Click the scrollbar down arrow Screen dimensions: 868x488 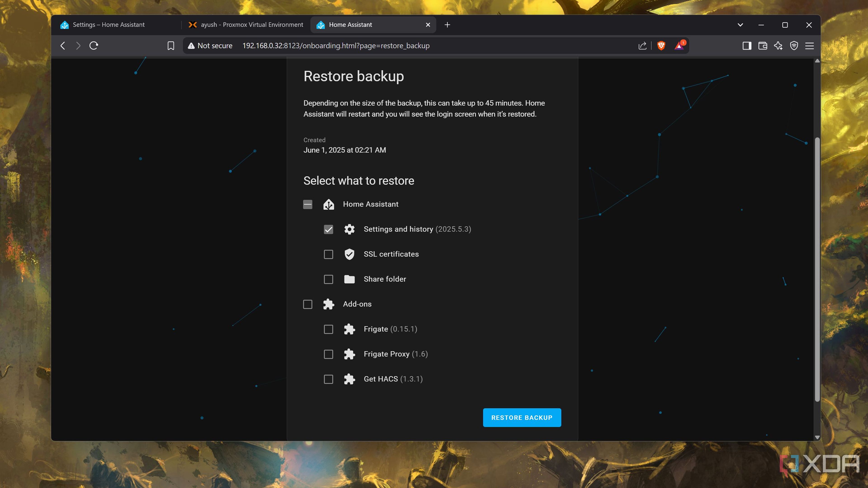click(x=817, y=437)
